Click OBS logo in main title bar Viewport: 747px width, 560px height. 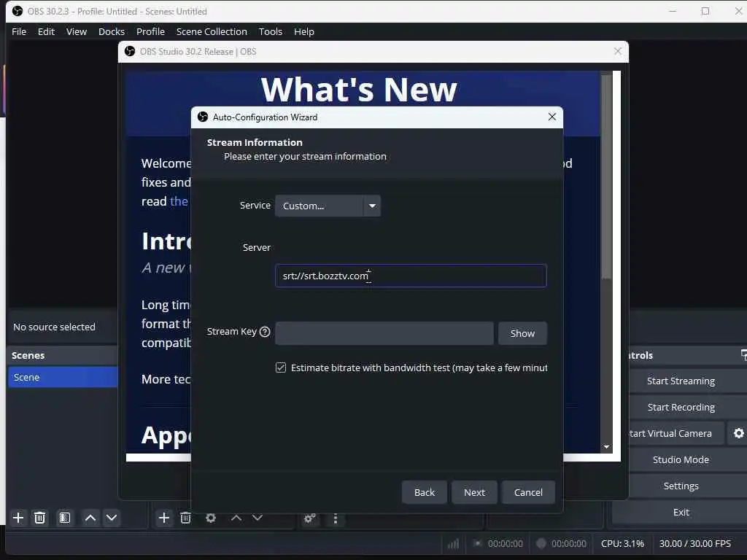[18, 11]
